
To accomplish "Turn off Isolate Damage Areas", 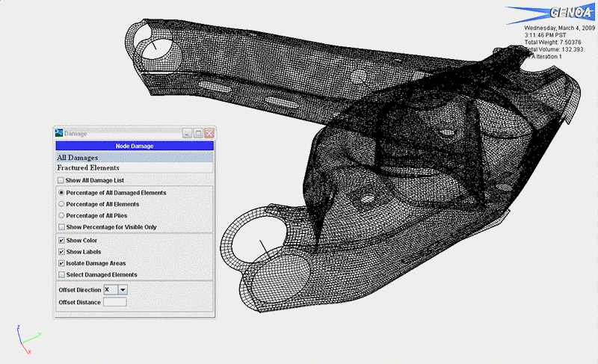I will coord(61,263).
